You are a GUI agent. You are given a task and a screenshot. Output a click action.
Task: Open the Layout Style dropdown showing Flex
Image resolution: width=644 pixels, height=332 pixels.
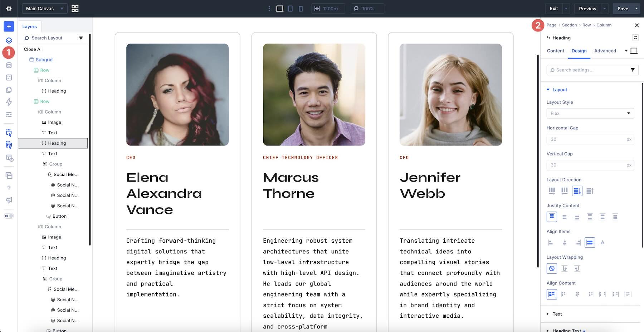590,113
